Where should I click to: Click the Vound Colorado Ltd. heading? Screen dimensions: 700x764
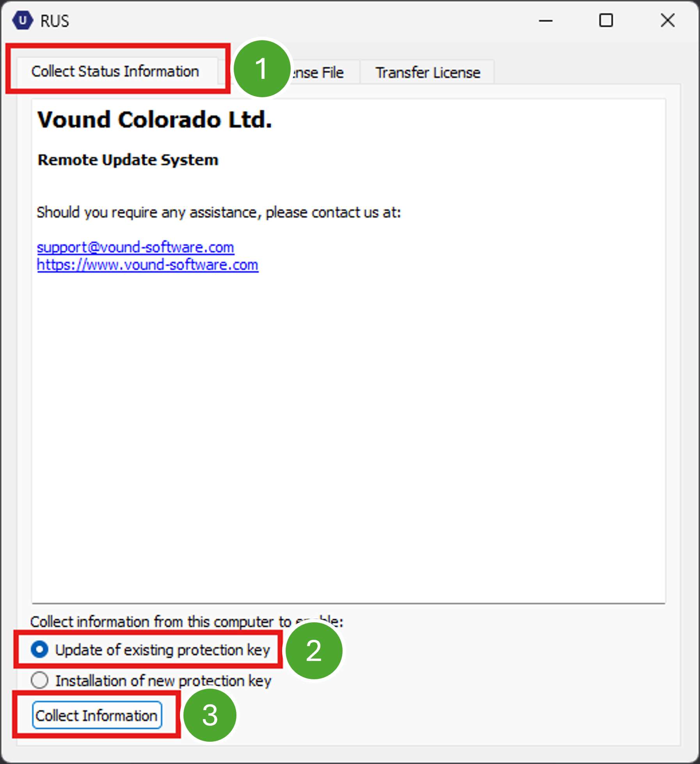coord(155,119)
